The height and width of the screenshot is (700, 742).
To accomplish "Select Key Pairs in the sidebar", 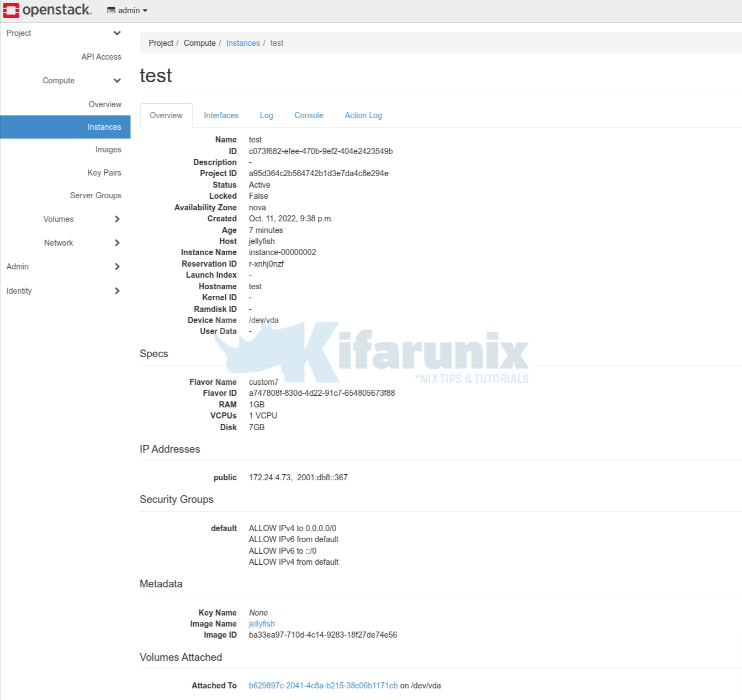I will click(104, 173).
